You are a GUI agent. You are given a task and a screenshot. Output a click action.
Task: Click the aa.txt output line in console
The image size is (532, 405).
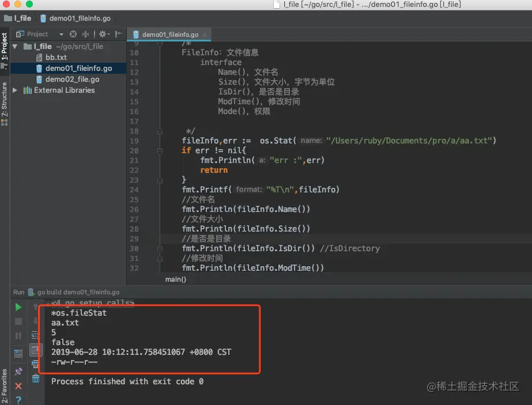coord(65,323)
